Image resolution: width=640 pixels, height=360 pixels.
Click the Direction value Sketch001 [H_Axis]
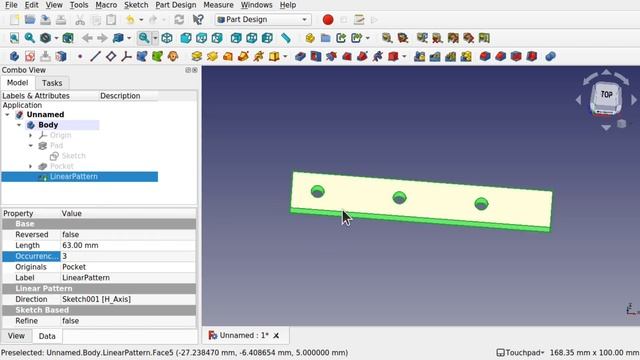pyautogui.click(x=128, y=299)
